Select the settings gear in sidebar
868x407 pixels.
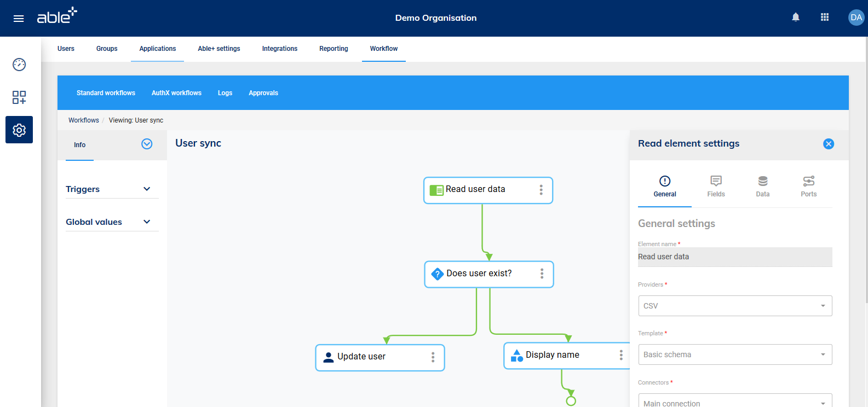19,130
